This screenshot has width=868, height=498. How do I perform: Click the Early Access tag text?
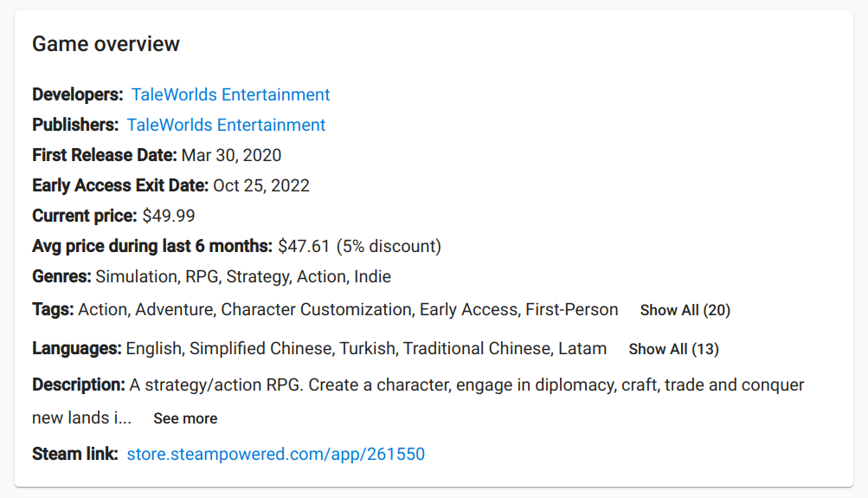[x=468, y=310]
